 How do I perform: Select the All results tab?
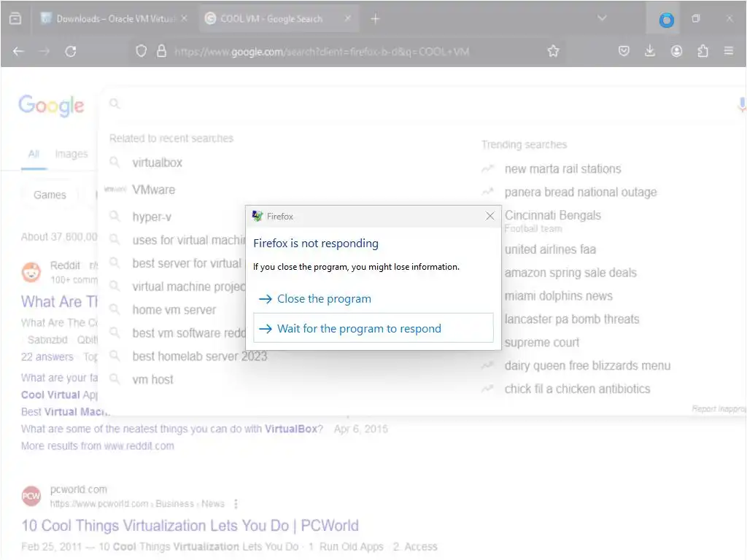34,154
